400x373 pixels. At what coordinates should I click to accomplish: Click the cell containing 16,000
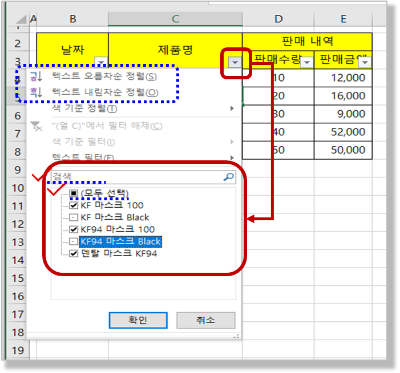pos(343,96)
